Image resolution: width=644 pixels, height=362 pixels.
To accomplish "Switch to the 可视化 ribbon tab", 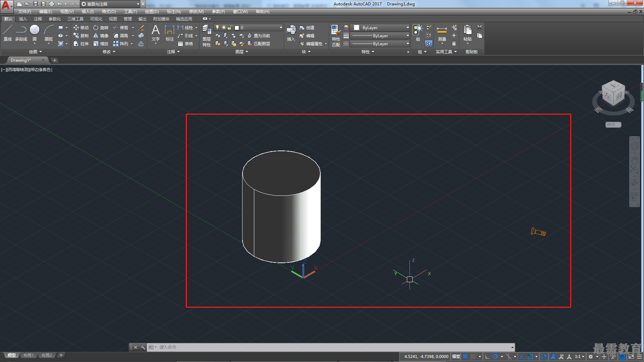I will tap(96, 19).
